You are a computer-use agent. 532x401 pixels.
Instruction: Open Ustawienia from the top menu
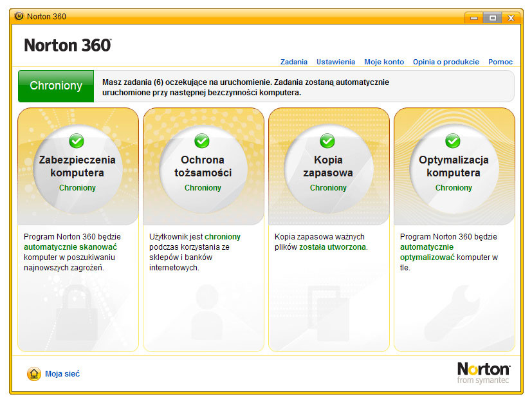pyautogui.click(x=335, y=62)
